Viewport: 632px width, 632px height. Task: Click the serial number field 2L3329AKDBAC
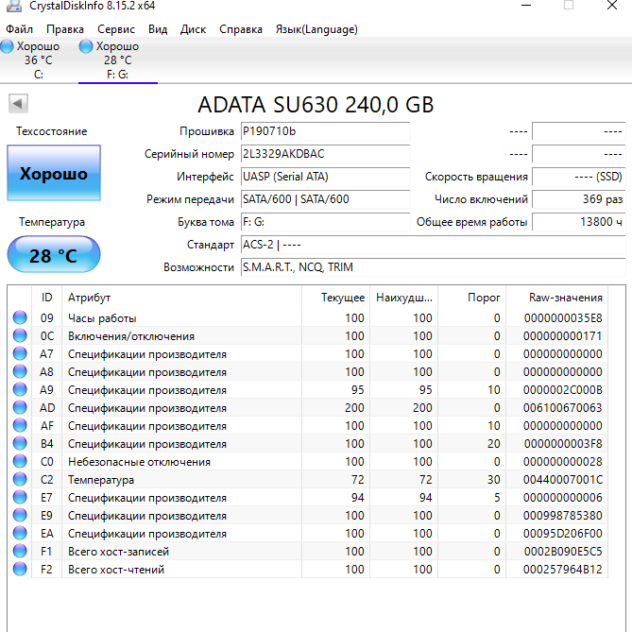325,154
